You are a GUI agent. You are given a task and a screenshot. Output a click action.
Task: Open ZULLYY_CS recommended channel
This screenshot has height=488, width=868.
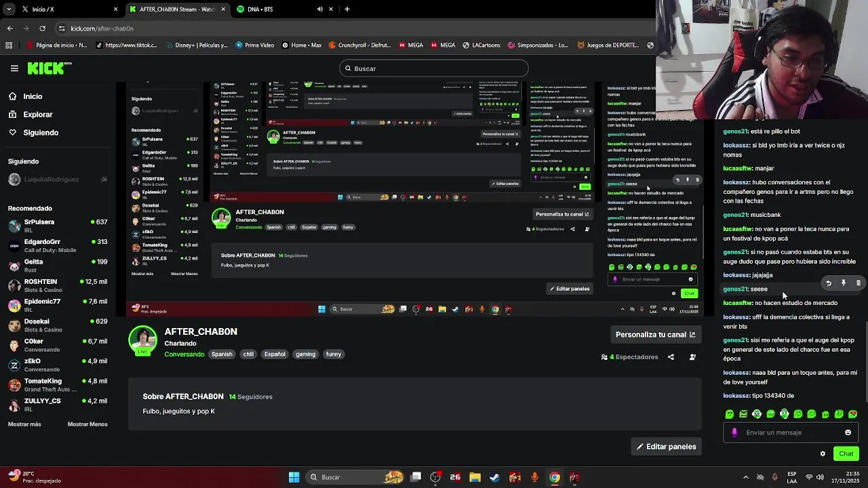[x=58, y=405]
